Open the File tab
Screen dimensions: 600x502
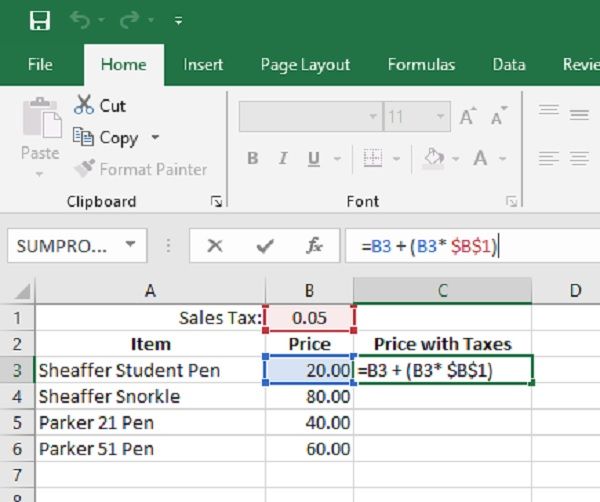[40, 64]
